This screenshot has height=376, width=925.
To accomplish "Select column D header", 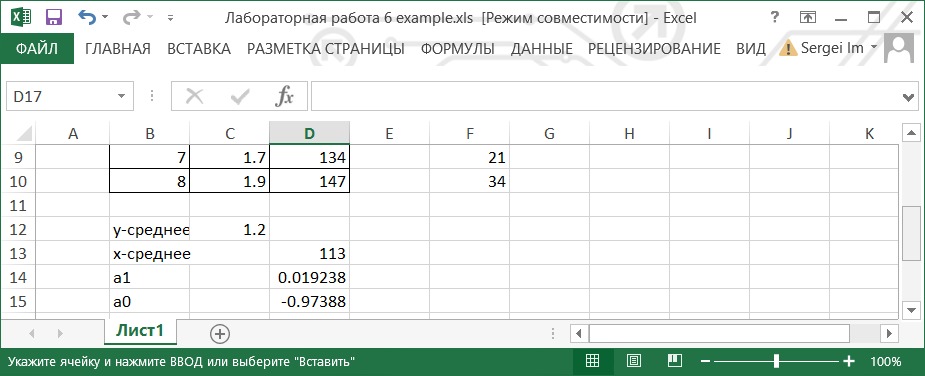I will (x=310, y=133).
